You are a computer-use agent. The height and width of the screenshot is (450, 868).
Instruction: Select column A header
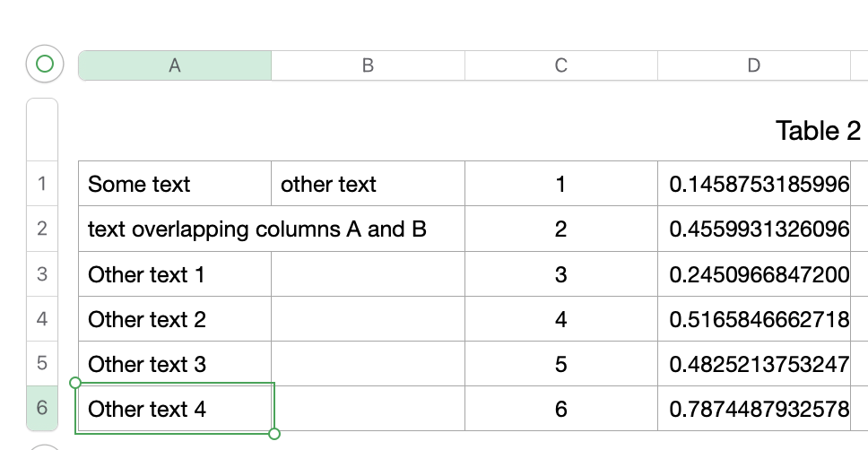pos(175,65)
